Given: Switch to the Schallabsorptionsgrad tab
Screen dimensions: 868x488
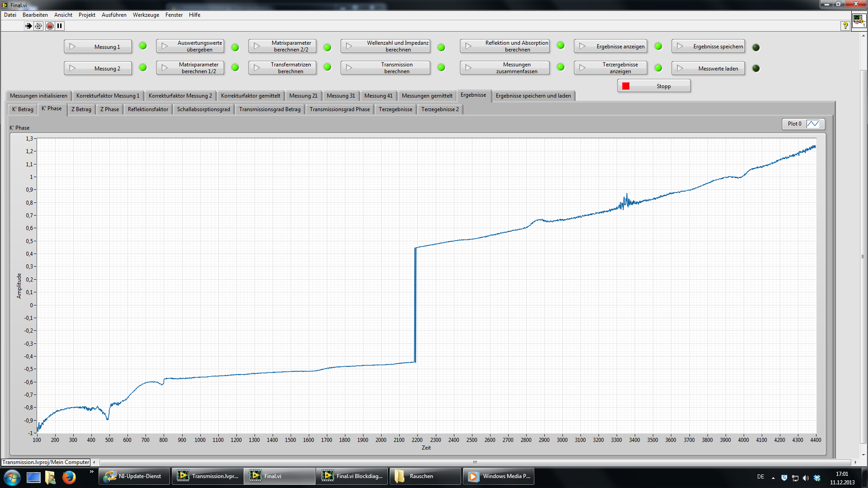Looking at the screenshot, I should (x=203, y=109).
